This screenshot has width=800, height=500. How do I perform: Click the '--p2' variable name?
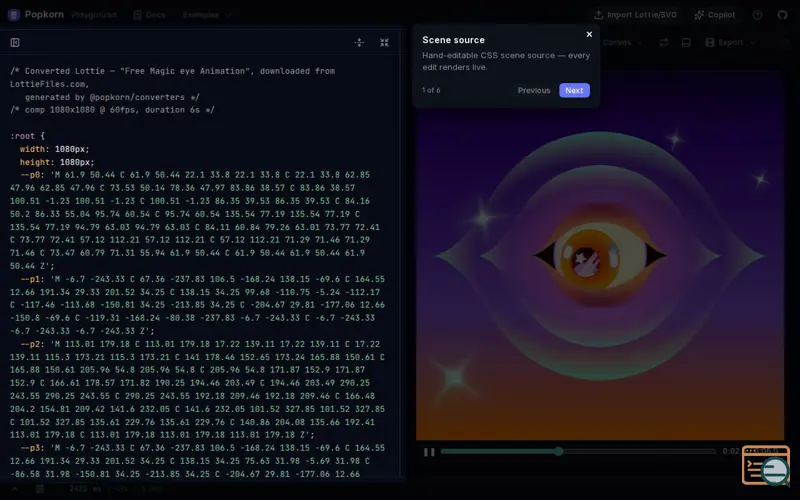click(x=30, y=344)
